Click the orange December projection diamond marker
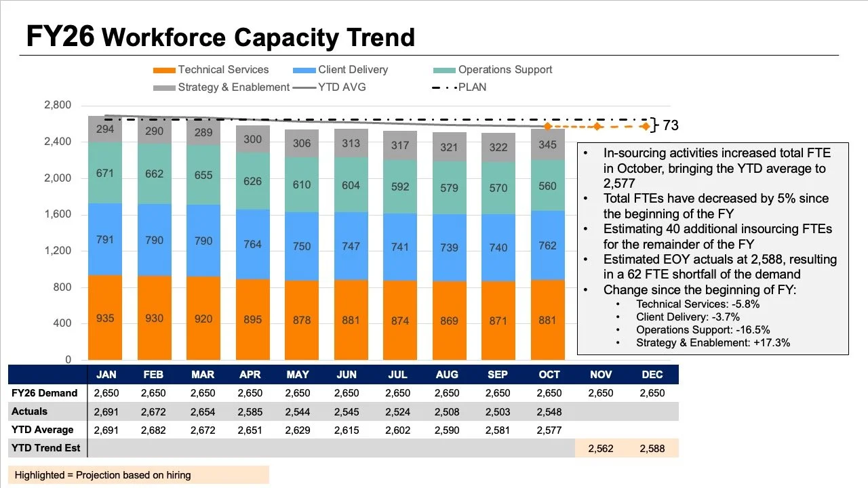868x488 pixels. tap(646, 126)
